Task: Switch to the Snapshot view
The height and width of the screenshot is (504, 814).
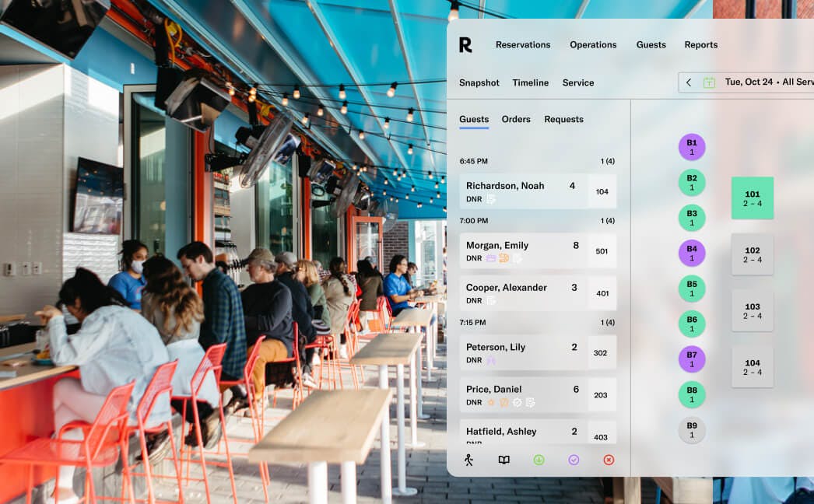Action: pos(479,83)
